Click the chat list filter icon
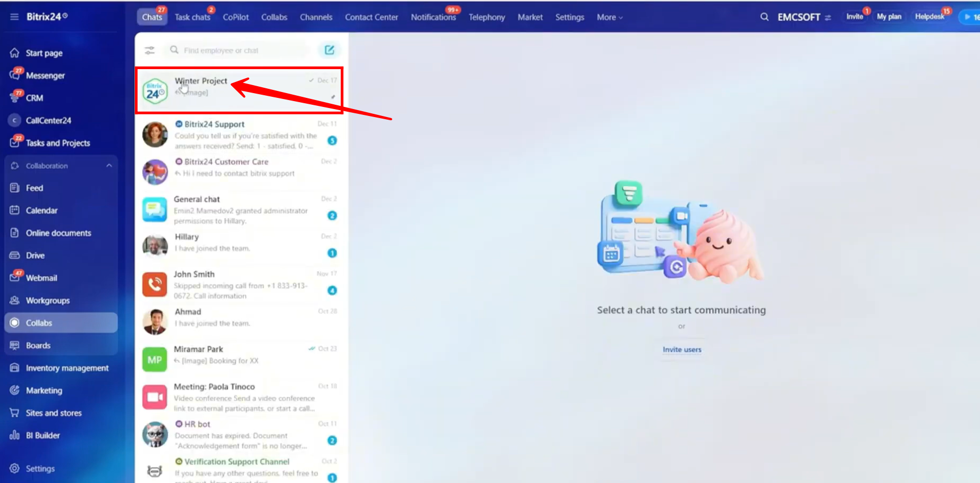980x483 pixels. (150, 50)
